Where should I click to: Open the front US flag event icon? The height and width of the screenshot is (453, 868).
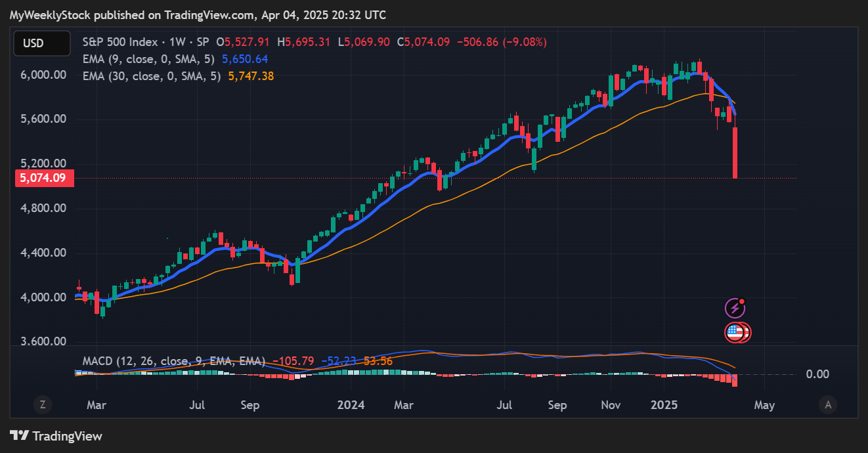pos(735,333)
